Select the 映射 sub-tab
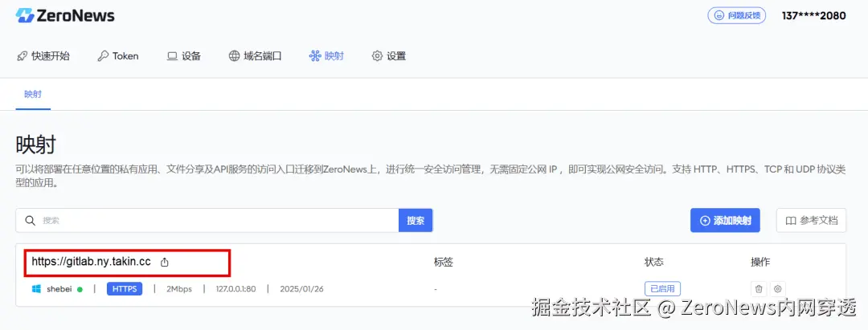868x330 pixels. coord(33,94)
